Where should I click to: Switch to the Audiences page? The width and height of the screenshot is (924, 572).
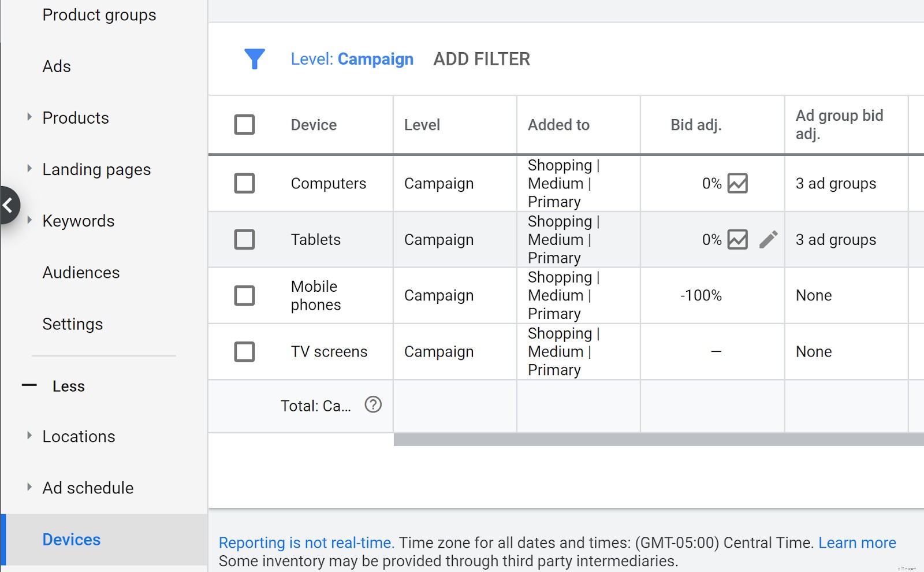(x=81, y=272)
